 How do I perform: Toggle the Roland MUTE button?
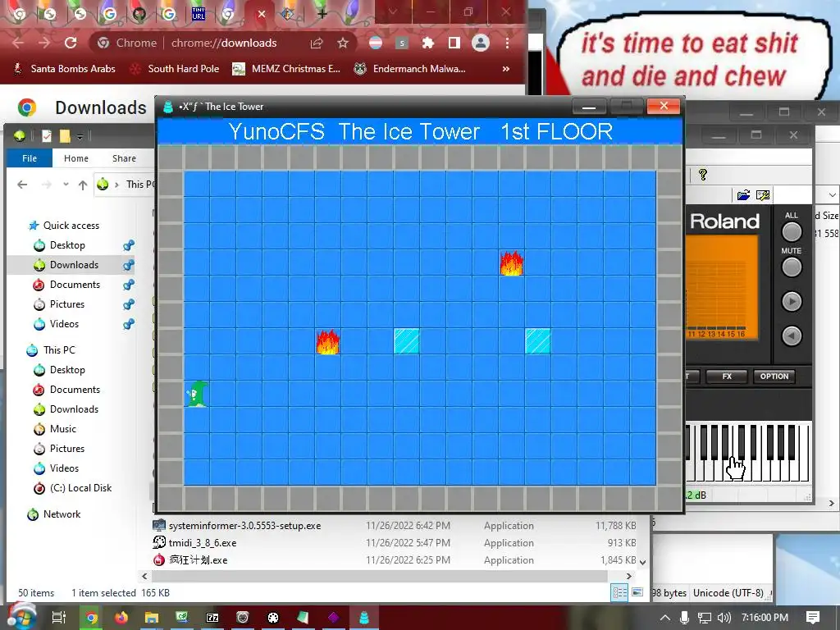click(x=792, y=267)
